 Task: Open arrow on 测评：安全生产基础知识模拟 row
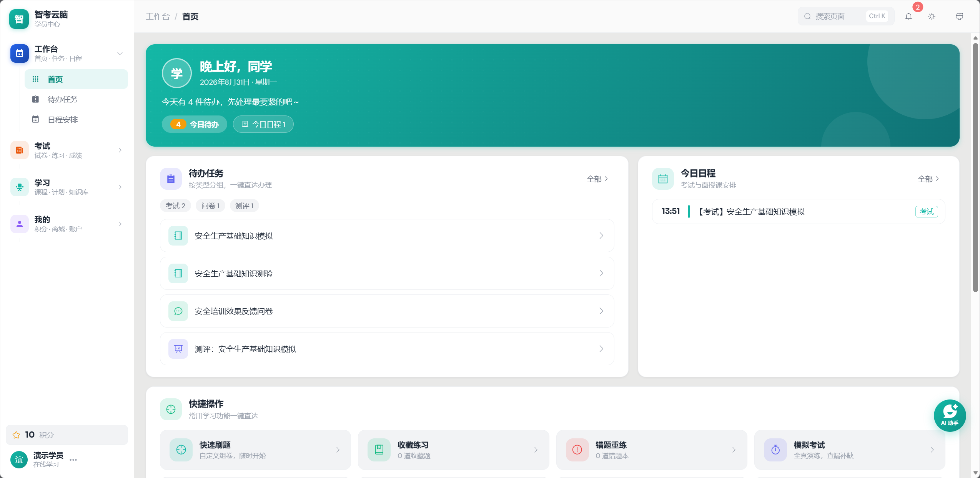601,349
